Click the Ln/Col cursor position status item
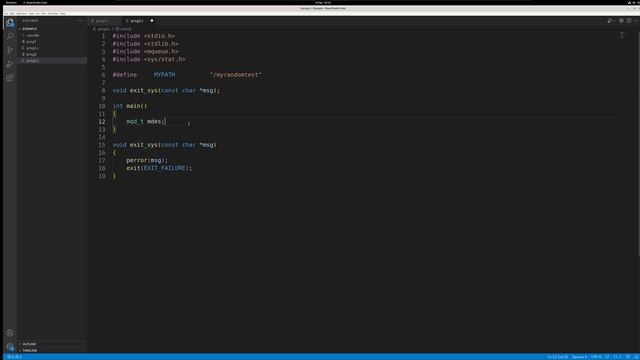The image size is (640, 360). click(x=558, y=357)
